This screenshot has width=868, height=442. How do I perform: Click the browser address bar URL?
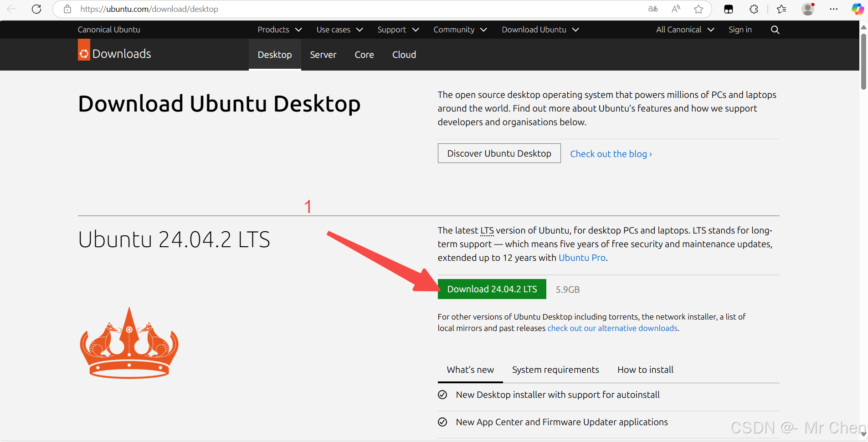[149, 9]
